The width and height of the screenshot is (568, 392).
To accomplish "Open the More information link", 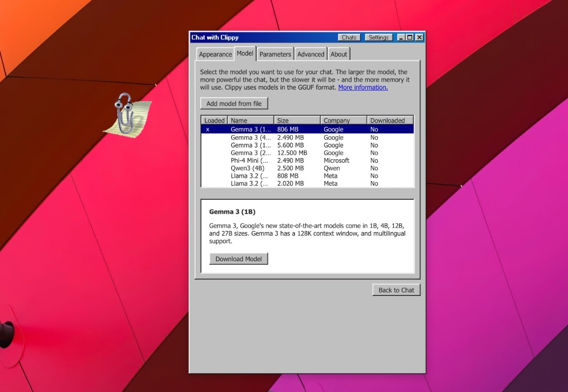I will pos(363,88).
